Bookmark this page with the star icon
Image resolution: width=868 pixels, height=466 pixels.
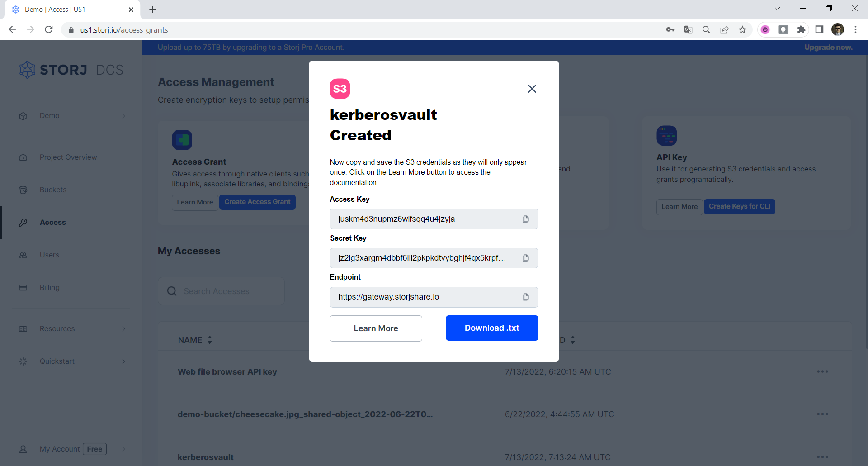point(742,30)
